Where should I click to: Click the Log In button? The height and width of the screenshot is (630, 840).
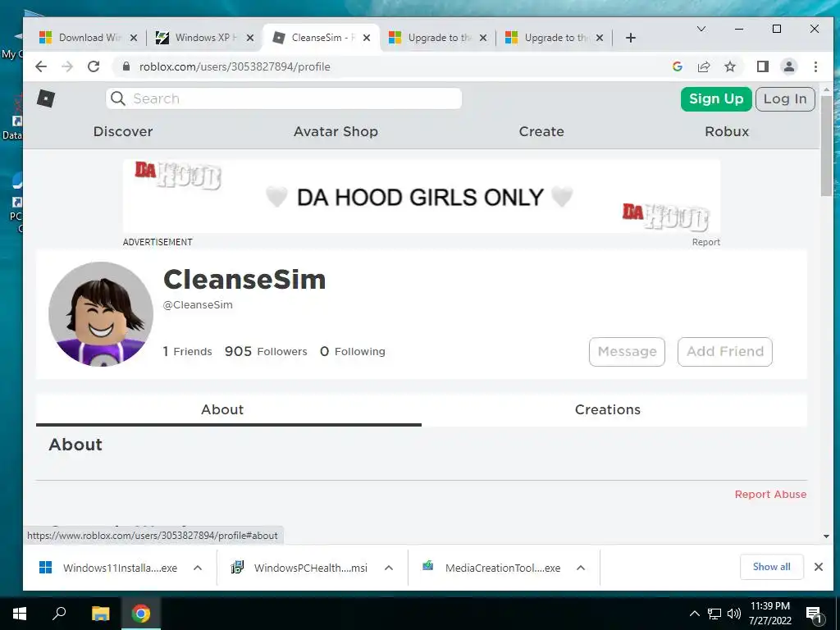tap(785, 99)
